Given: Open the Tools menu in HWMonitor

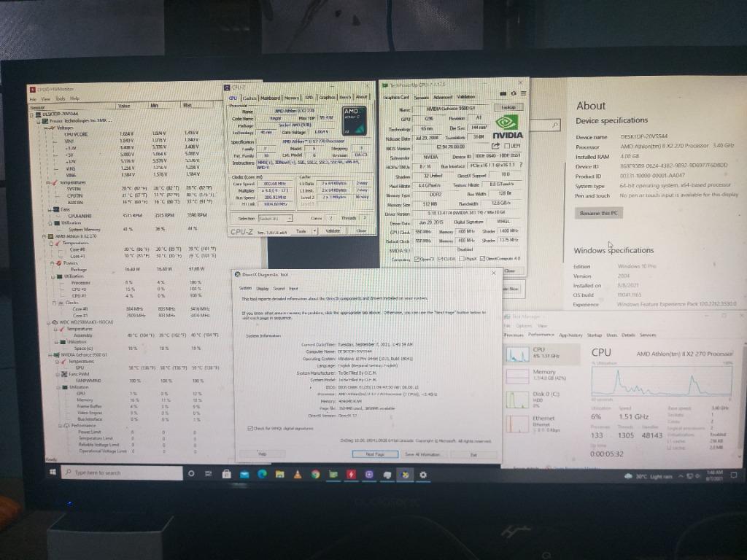Looking at the screenshot, I should pyautogui.click(x=61, y=98).
